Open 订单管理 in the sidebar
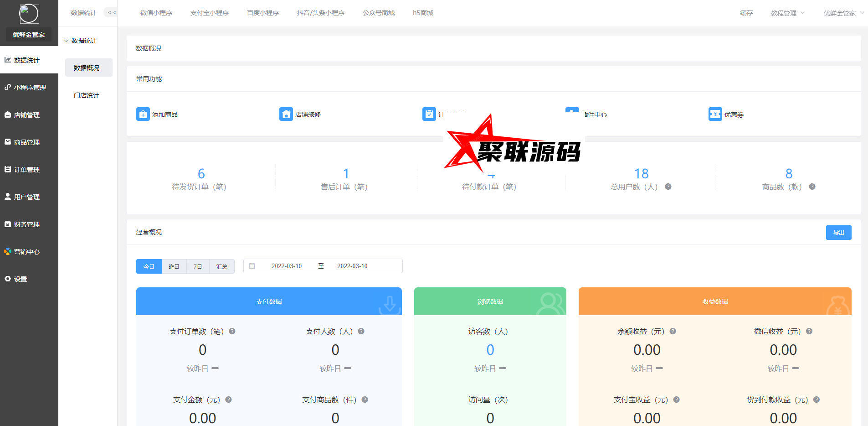Image resolution: width=868 pixels, height=426 pixels. click(x=27, y=170)
